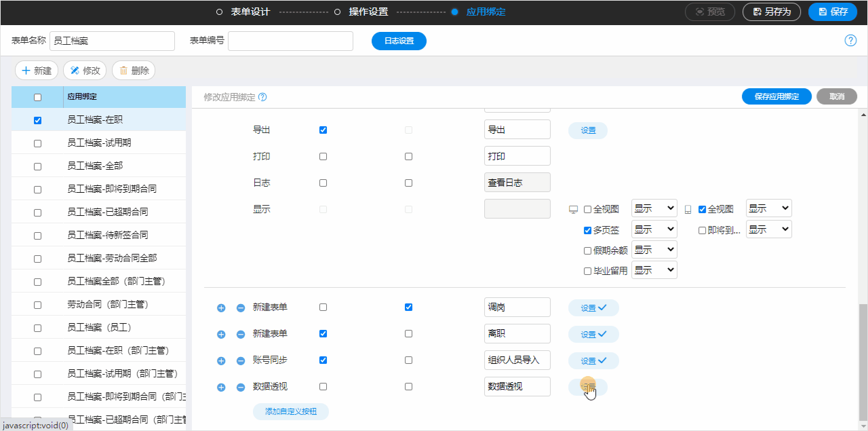
Task: Toggle the select-all checkbox in 应用绑定 header
Action: [37, 97]
